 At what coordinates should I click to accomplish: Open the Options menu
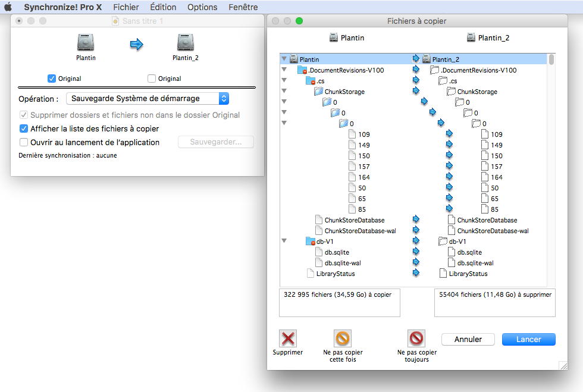pyautogui.click(x=202, y=7)
